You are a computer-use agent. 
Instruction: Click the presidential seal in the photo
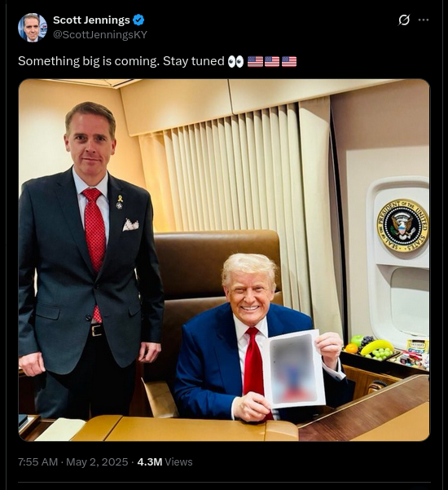[x=402, y=226]
